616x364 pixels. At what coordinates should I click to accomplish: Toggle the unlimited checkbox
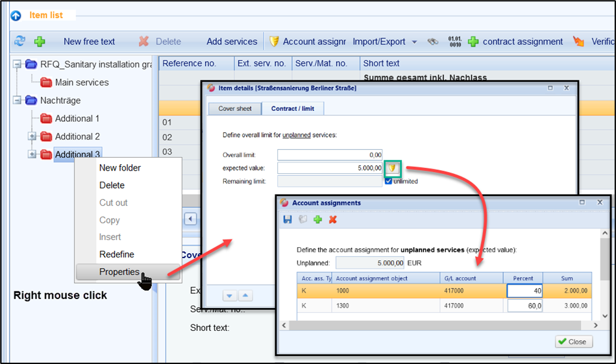tap(388, 181)
